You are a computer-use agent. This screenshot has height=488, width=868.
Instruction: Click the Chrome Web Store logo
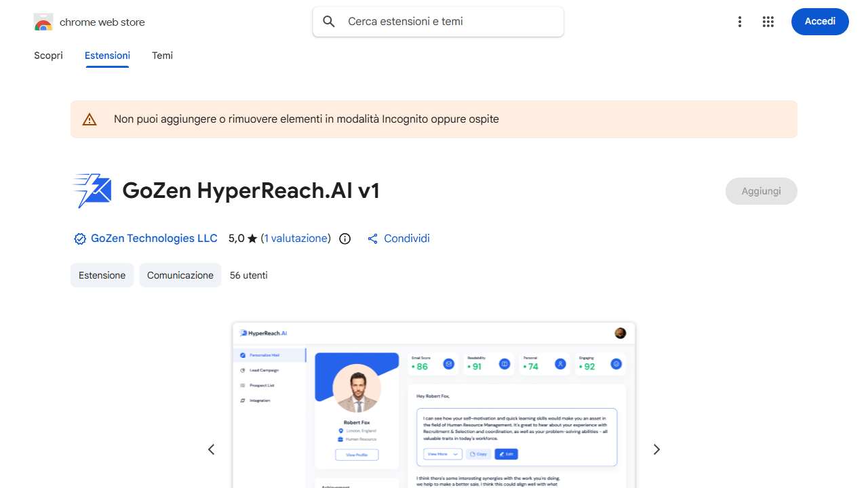[x=43, y=22]
